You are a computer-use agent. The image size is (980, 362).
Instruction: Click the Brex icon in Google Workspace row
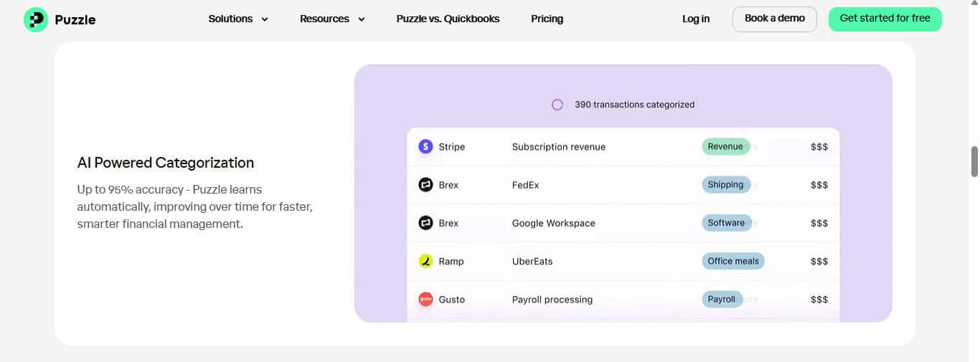[425, 223]
